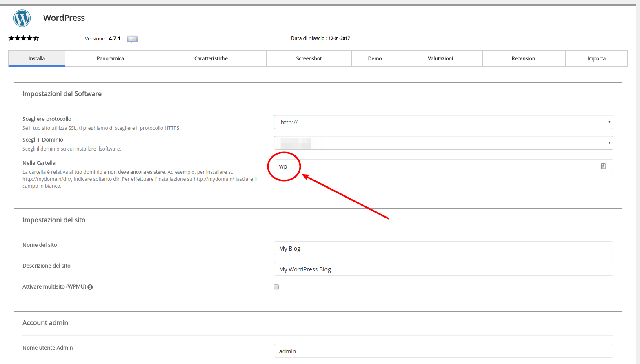This screenshot has width=640, height=364.
Task: Click the Scegliere protocollo label
Action: (47, 119)
